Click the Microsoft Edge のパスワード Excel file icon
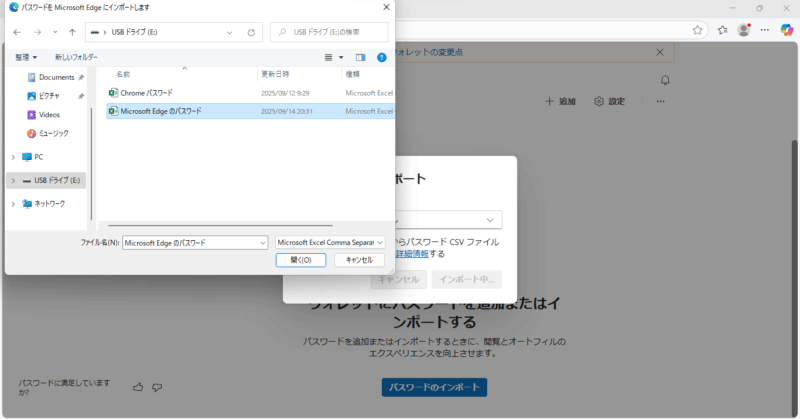 [113, 111]
